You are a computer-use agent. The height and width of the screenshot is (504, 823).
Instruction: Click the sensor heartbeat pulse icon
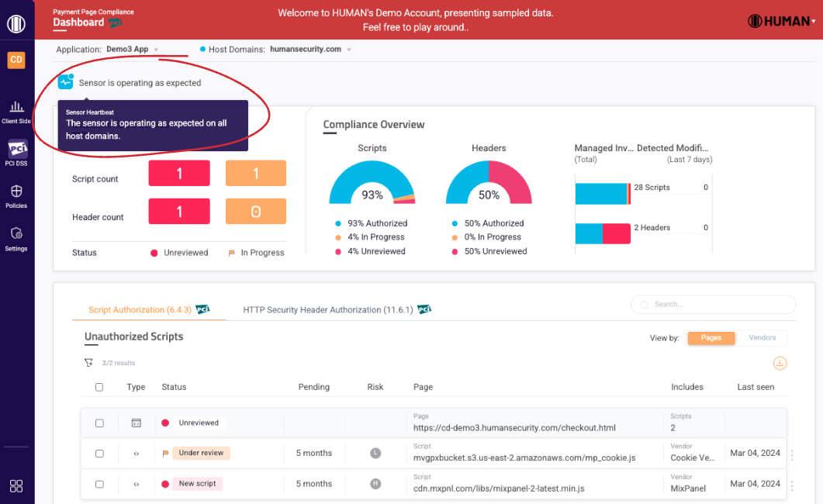pos(66,82)
